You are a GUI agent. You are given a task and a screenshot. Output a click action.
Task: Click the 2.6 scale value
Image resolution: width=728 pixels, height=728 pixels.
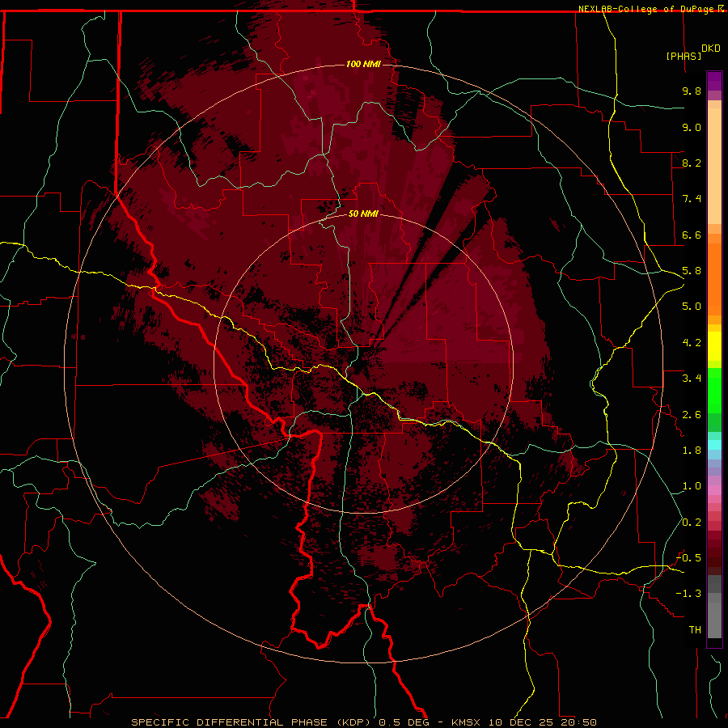pos(692,415)
